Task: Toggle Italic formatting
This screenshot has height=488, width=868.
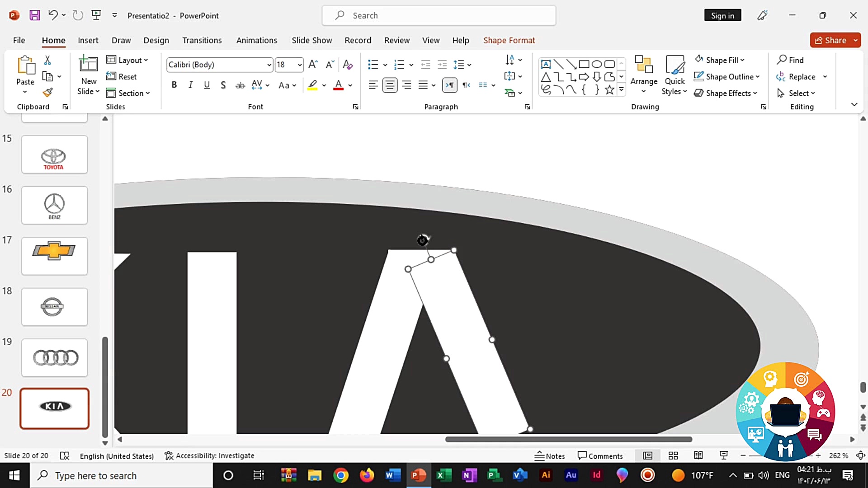Action: (x=190, y=85)
